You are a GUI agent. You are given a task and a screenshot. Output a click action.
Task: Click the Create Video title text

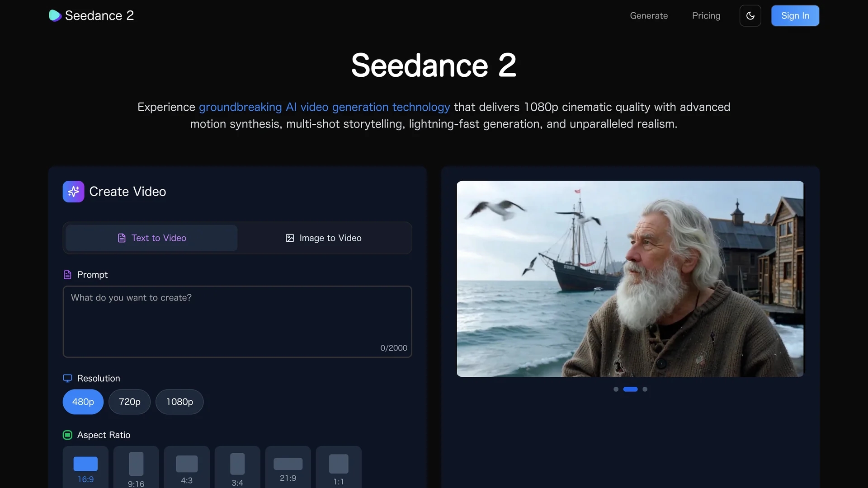click(x=127, y=192)
